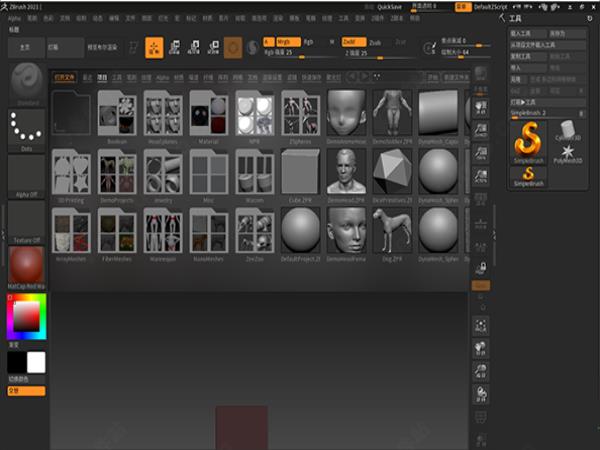This screenshot has height=450, width=600.
Task: Toggle the A alpha button
Action: click(x=269, y=42)
